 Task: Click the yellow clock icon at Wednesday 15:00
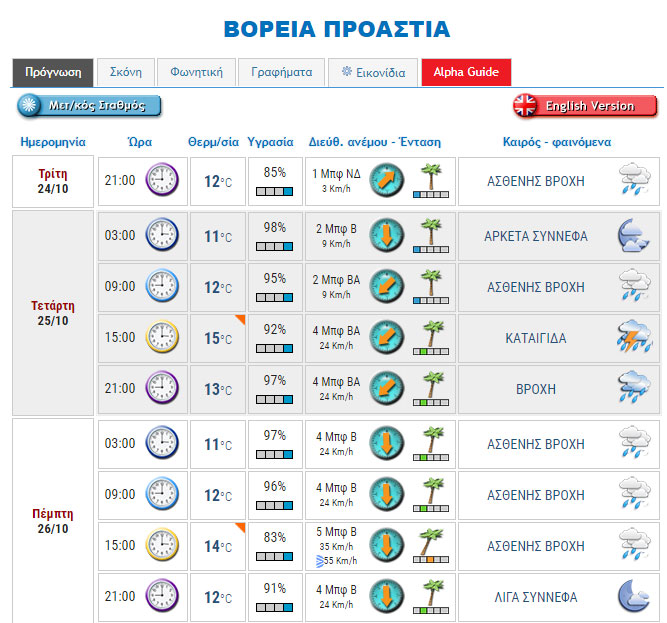(161, 338)
